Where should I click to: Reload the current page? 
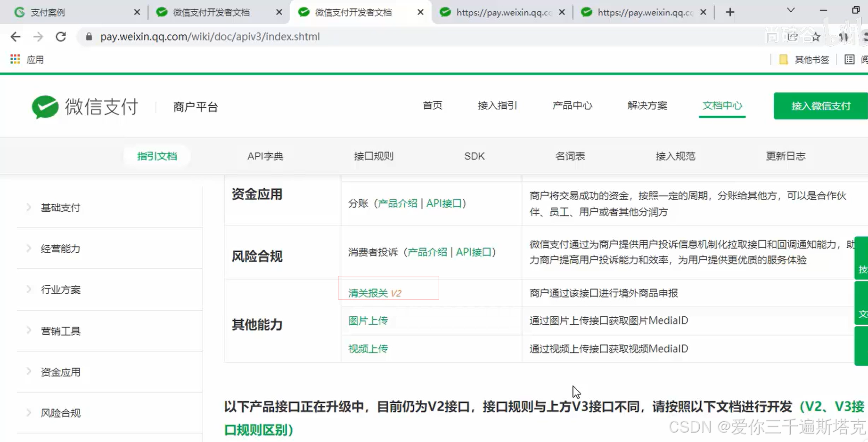61,37
